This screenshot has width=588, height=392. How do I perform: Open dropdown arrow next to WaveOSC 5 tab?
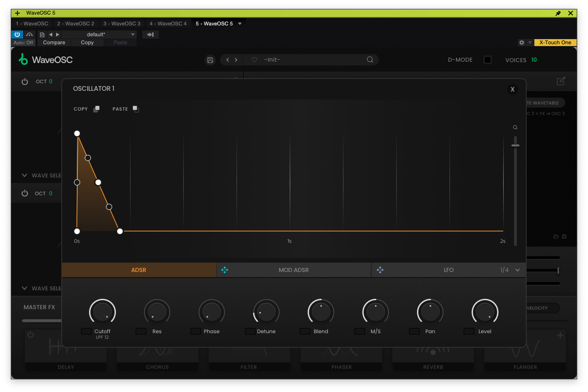click(240, 24)
